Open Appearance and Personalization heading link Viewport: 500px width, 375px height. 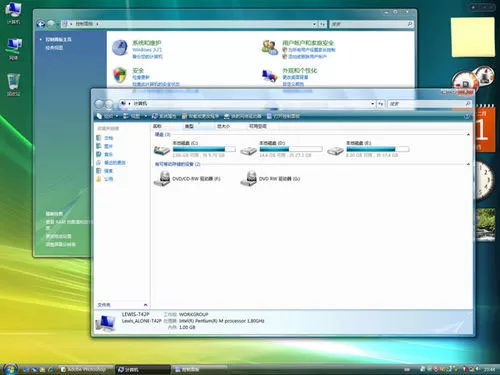[x=300, y=70]
